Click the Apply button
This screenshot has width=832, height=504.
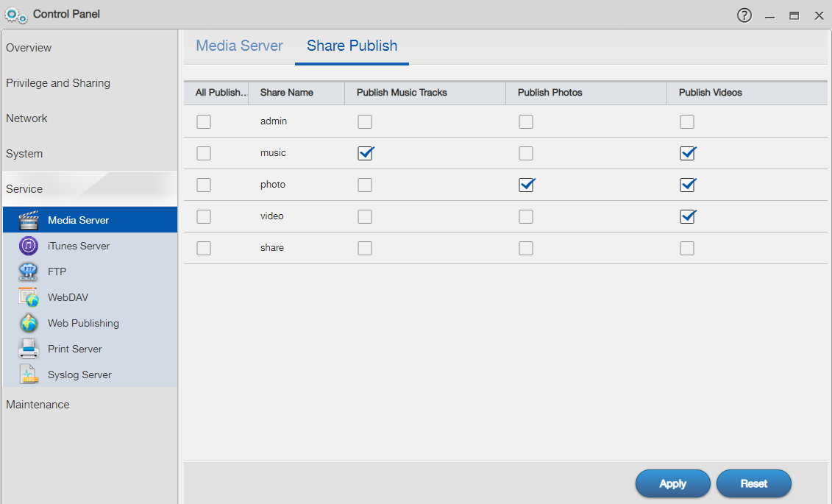click(x=672, y=483)
